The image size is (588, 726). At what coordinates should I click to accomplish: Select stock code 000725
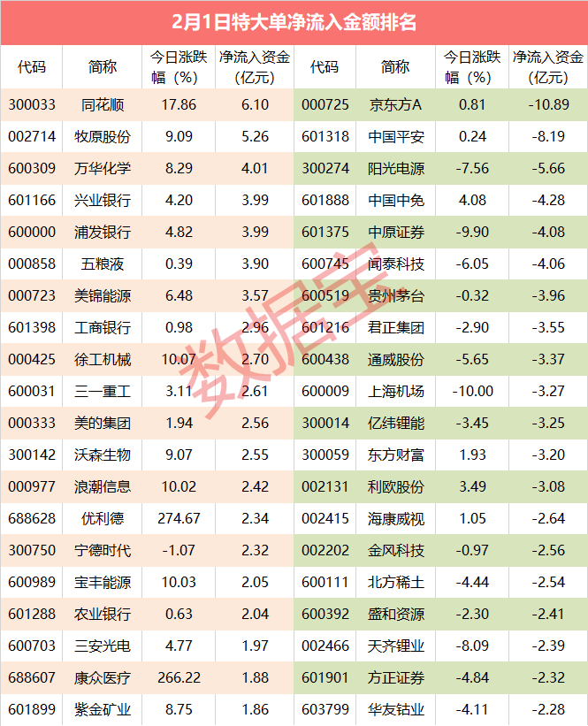325,104
